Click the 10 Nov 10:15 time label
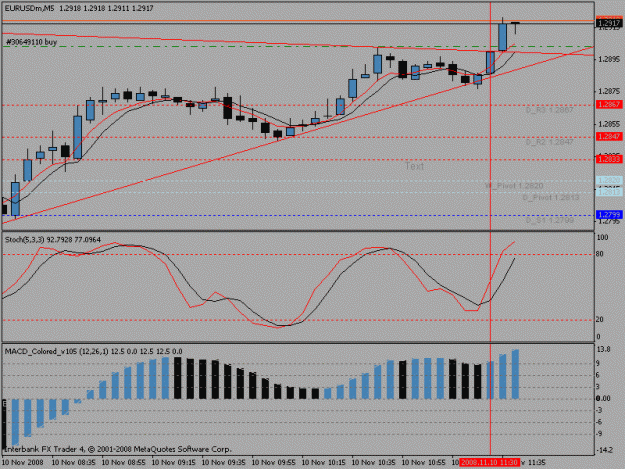Screen dimensions: 625x469 324,463
